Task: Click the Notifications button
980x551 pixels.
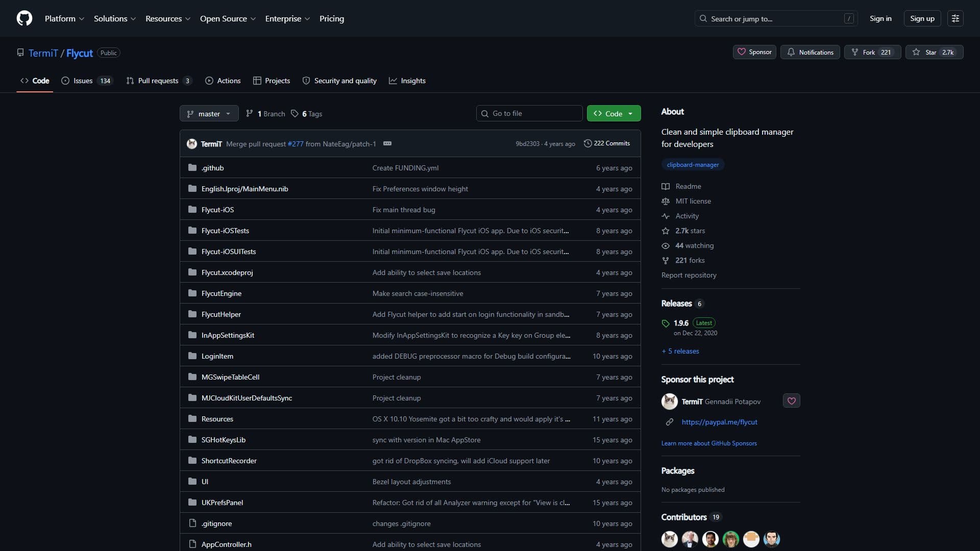Action: tap(810, 52)
